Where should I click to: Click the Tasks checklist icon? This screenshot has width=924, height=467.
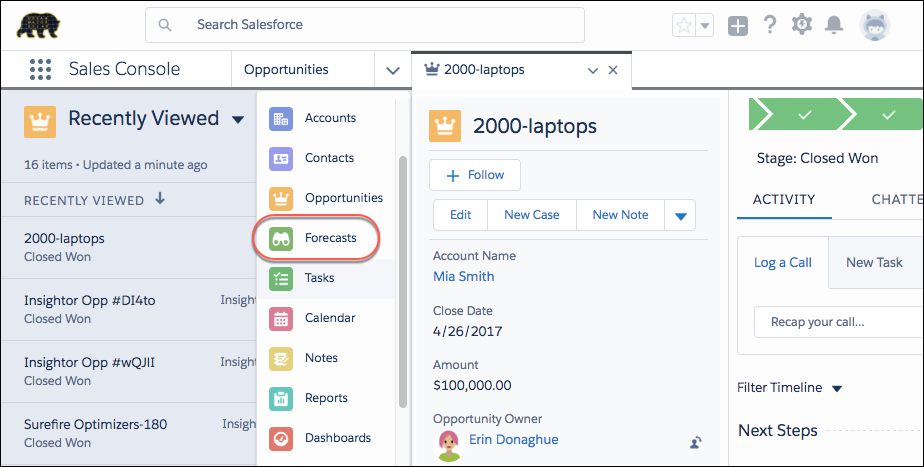(x=281, y=279)
